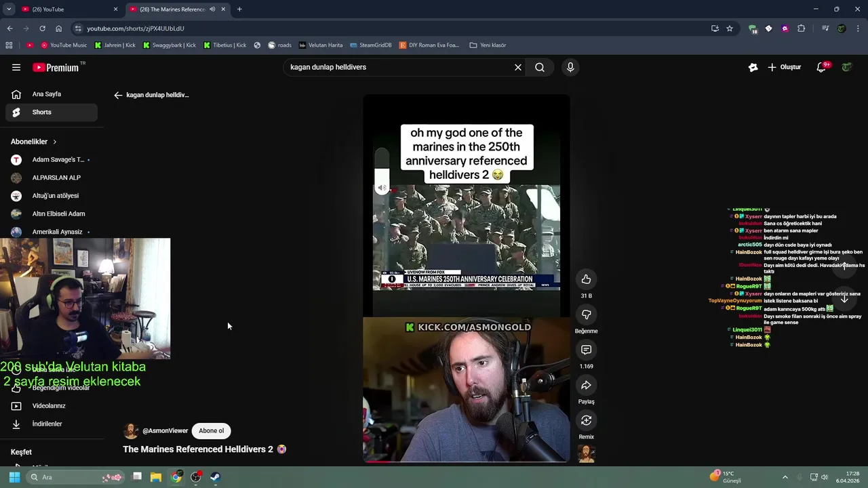Open media controls in Chrome toolbar
This screenshot has height=488, width=868.
pyautogui.click(x=825, y=28)
